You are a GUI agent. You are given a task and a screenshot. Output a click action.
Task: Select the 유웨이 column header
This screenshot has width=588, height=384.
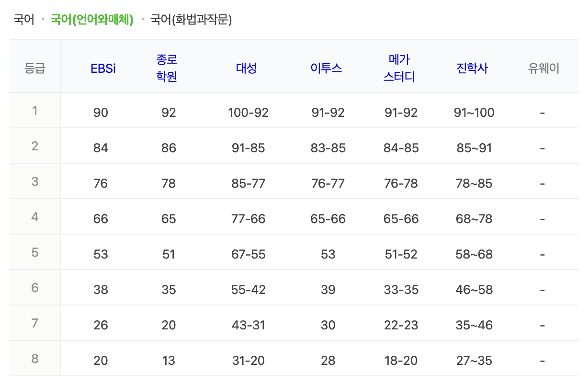[x=543, y=68]
